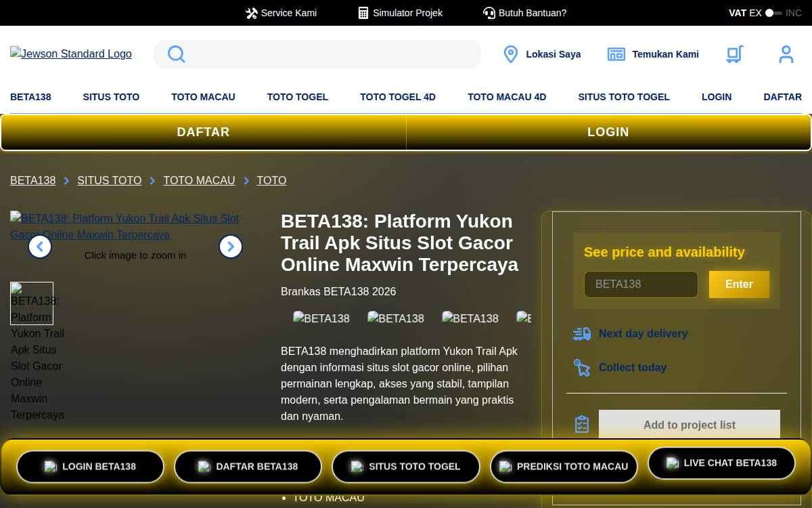Click the Temukan Kami link text

click(x=666, y=54)
